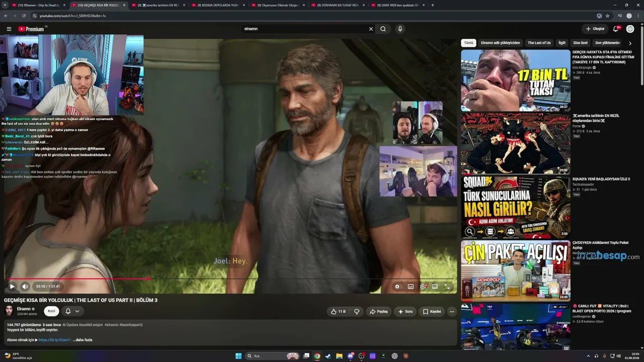Open Discord from the taskbar
Screen dimensions: 644x362
(351, 356)
